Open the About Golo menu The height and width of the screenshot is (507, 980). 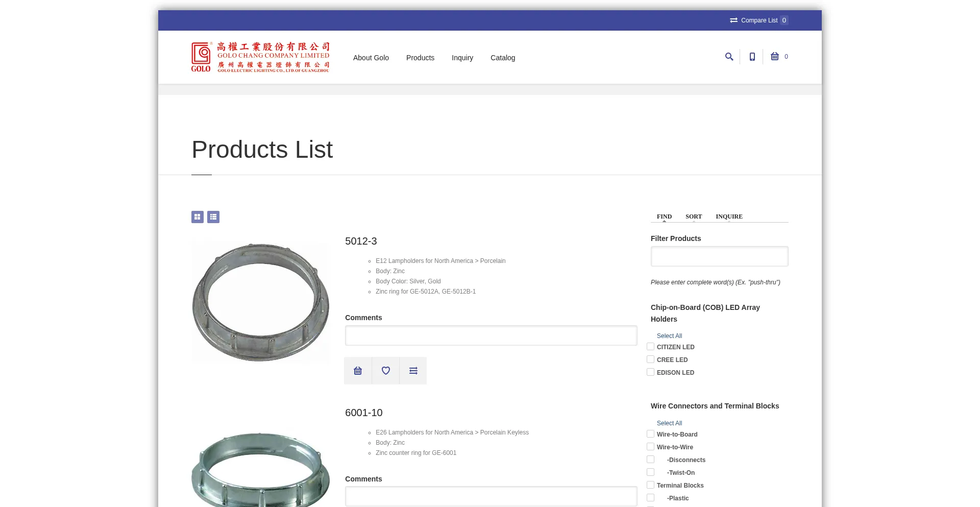371,58
